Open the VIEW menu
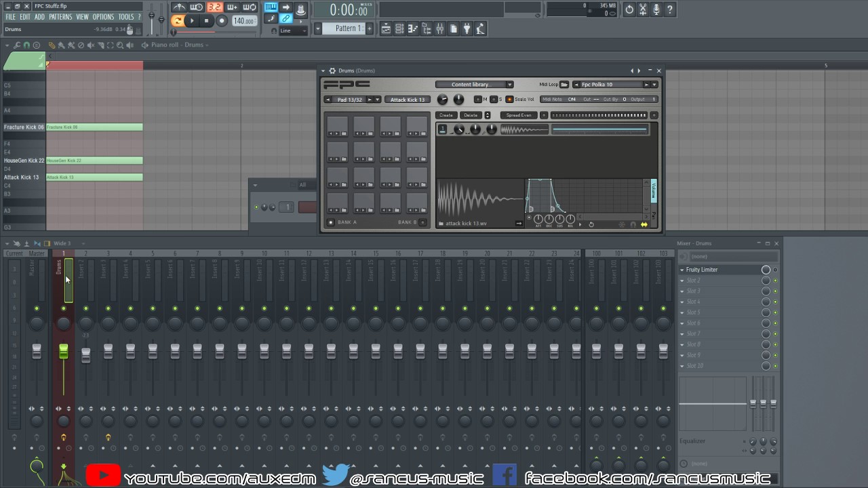 (82, 17)
